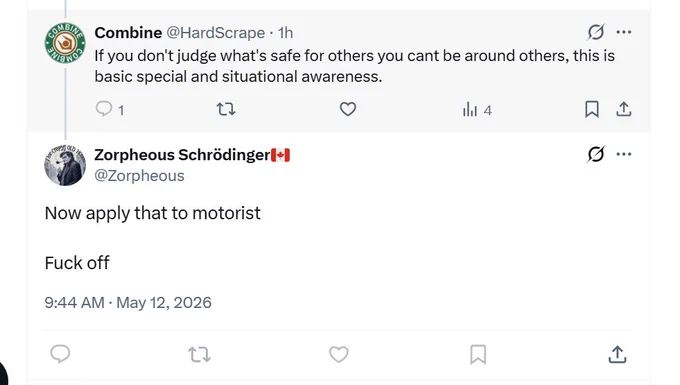Open the 9:44 AM May 12, 2026 timestamp
This screenshot has width=680, height=385.
tap(128, 302)
